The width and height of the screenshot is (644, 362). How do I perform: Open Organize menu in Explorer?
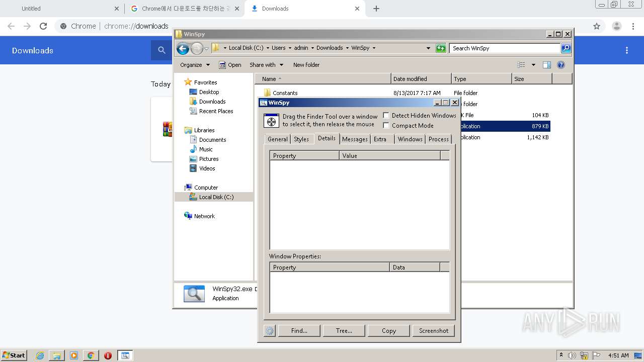point(195,65)
